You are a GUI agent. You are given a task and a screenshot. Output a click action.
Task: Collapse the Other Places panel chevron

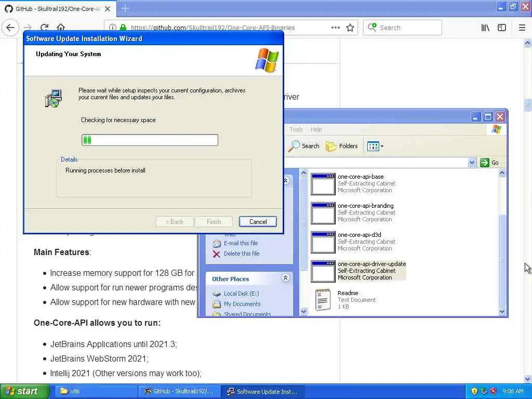[285, 278]
